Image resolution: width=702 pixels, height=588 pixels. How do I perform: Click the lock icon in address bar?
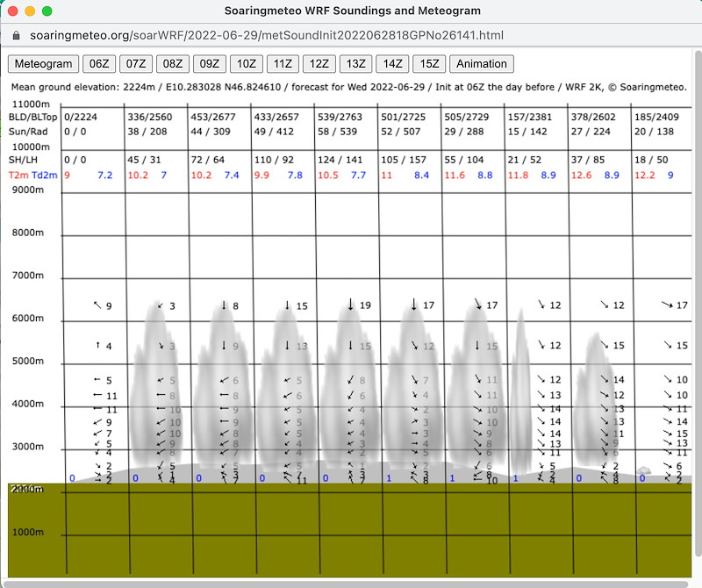[x=16, y=35]
